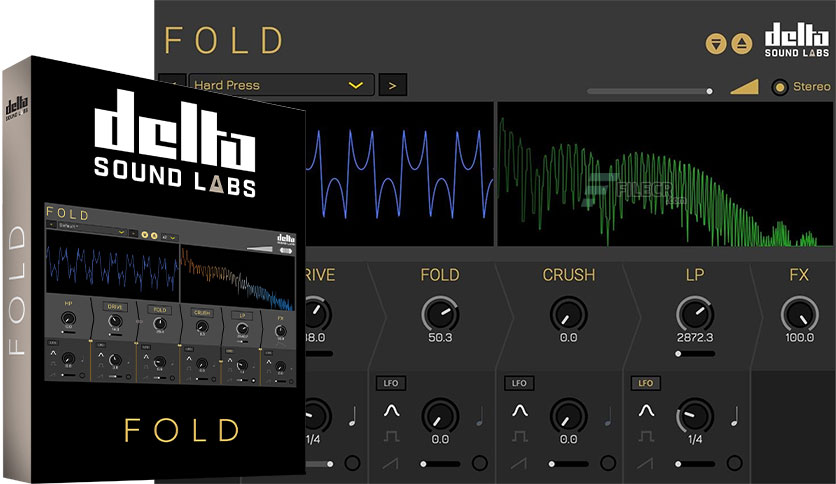Screen dimensions: 836x484
Task: Select sine LFO shape in LP section
Action: click(x=647, y=411)
